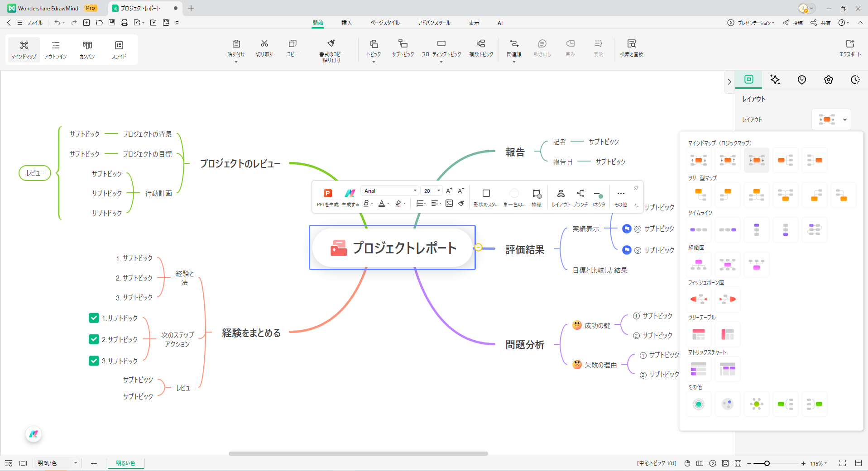Open the AI sparkle tab in side panel
Screen dimensions: 868x471
click(x=775, y=80)
